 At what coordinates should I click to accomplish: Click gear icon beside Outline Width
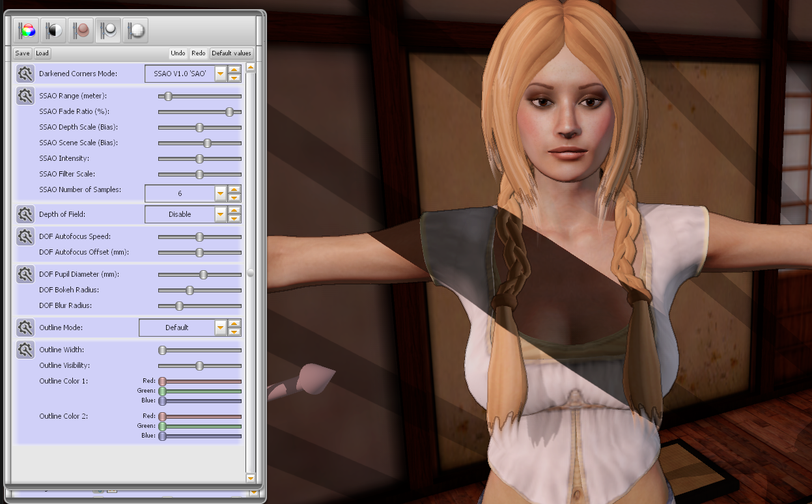point(25,350)
